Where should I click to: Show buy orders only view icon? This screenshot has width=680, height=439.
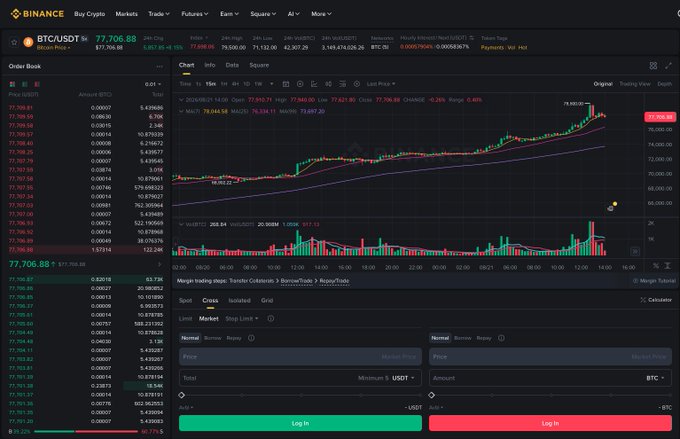pos(25,84)
